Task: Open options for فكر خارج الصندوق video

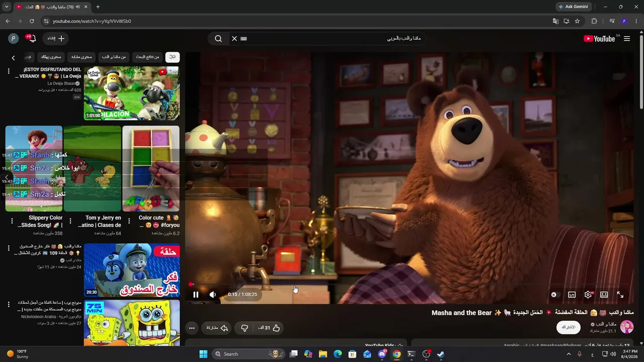Action: point(9,248)
